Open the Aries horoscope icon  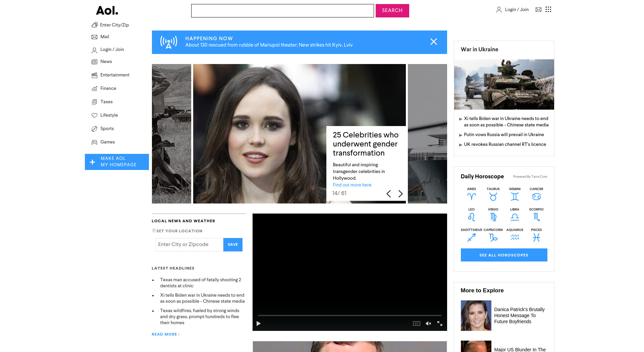tap(472, 197)
